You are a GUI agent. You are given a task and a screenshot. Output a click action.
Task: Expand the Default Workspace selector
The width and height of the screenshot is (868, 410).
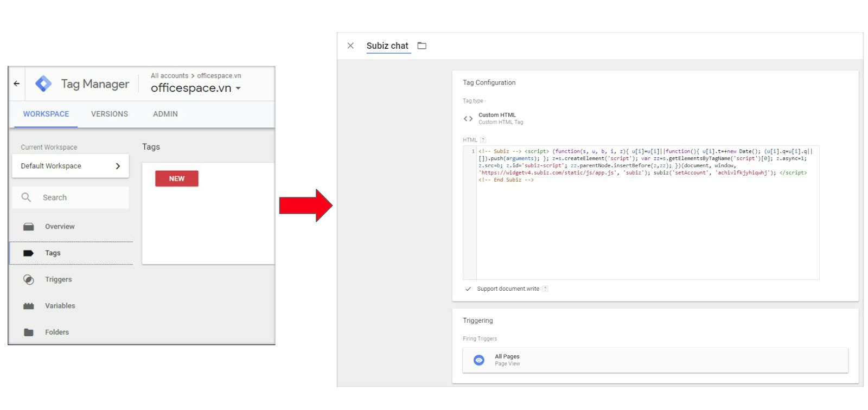[71, 166]
